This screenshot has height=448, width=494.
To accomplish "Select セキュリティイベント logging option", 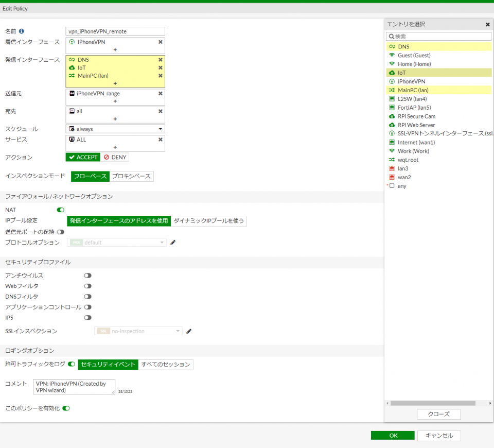I will tap(108, 365).
